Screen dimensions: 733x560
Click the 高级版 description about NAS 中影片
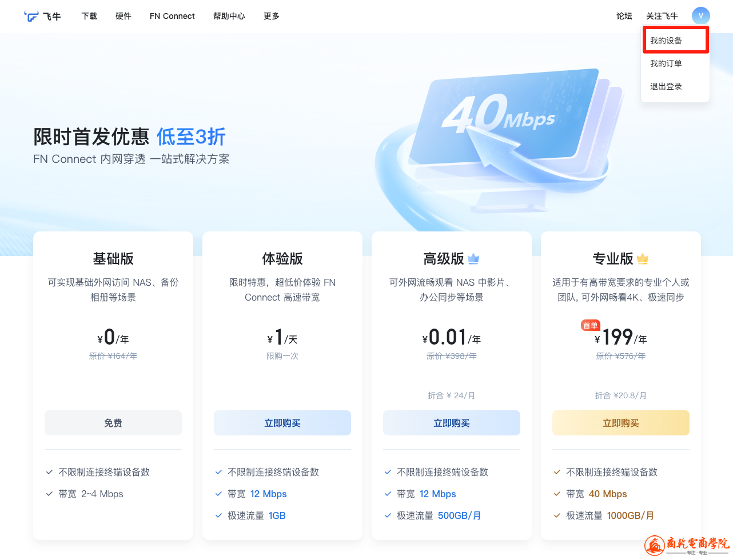click(x=452, y=290)
